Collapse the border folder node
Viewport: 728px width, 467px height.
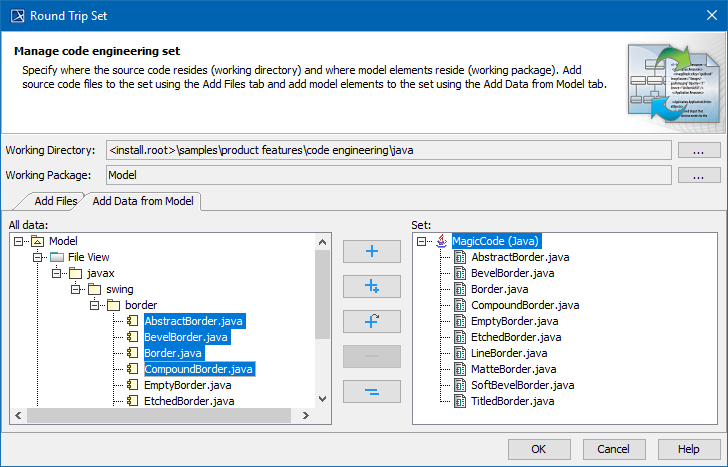click(x=93, y=305)
